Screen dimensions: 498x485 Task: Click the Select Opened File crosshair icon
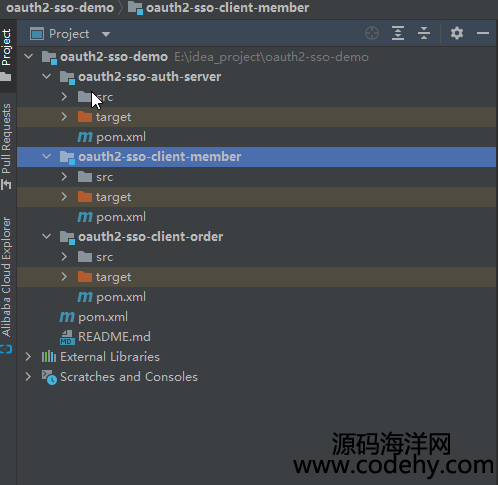[x=372, y=33]
